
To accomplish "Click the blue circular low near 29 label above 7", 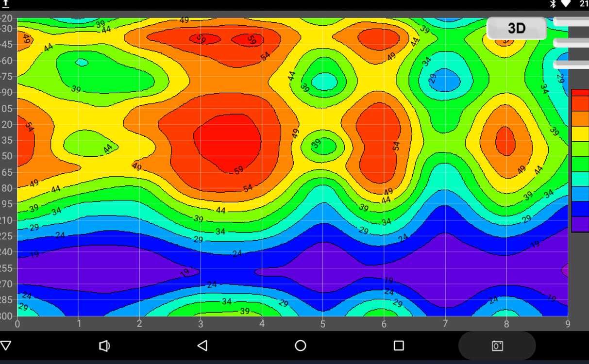I will 444,80.
